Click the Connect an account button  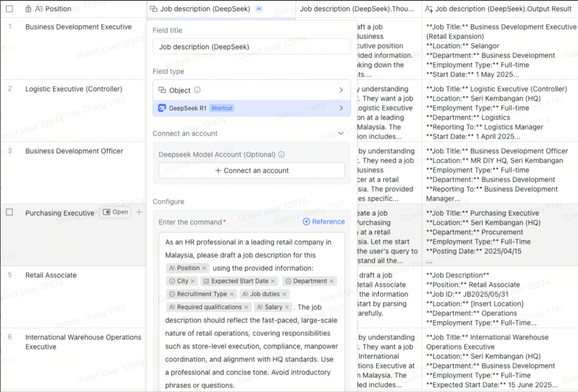pos(252,171)
